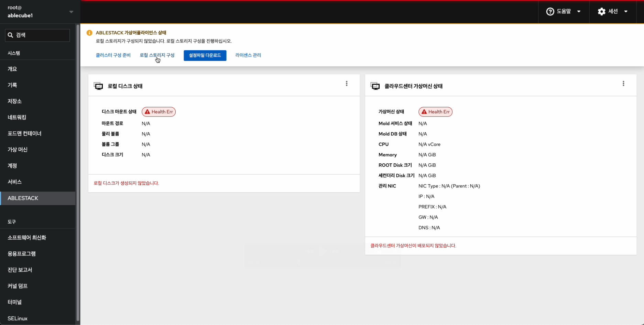Viewport: 644px width, 325px height.
Task: Expand the 세션 dropdown arrow
Action: (x=626, y=12)
